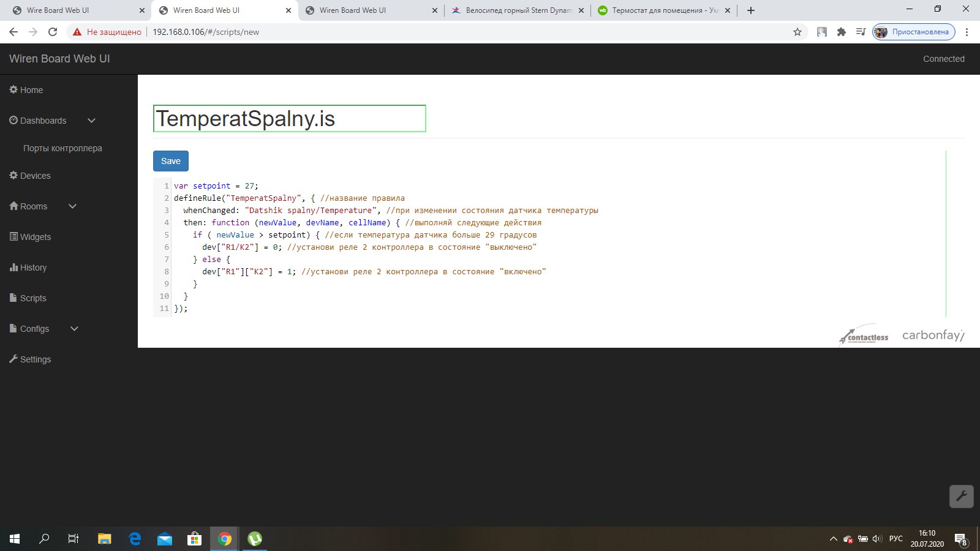Open the Scripts page
This screenshot has height=551, width=980.
click(28, 298)
